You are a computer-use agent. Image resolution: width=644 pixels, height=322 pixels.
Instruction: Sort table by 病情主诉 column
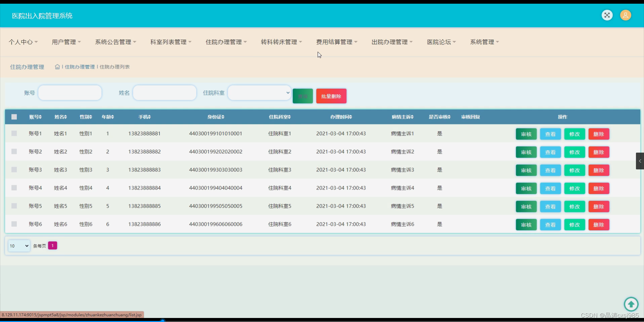coord(402,117)
